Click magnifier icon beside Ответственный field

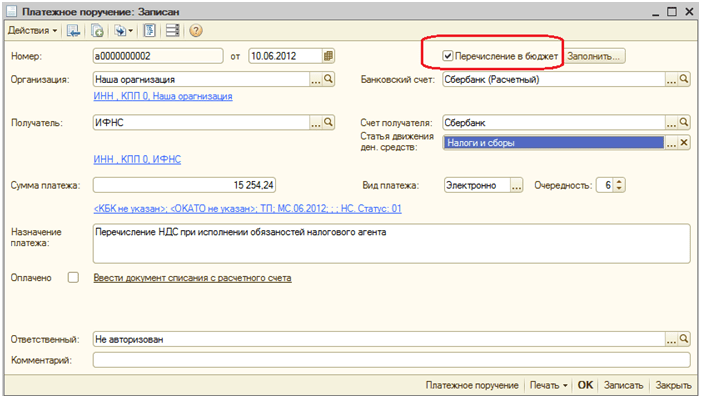(x=684, y=339)
